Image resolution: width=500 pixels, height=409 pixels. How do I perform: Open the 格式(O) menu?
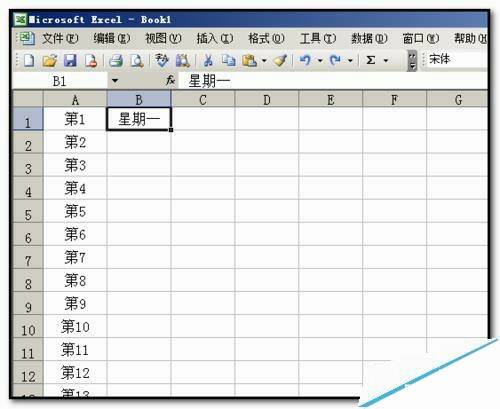(x=266, y=39)
